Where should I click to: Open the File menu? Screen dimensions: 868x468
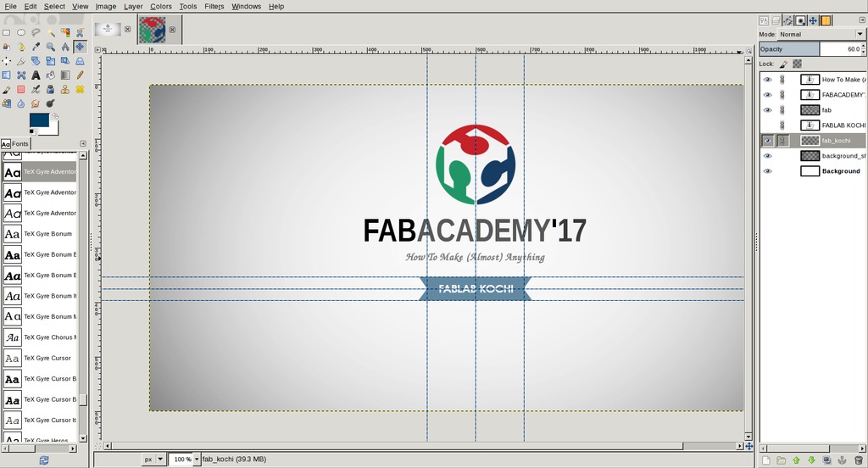coord(10,6)
